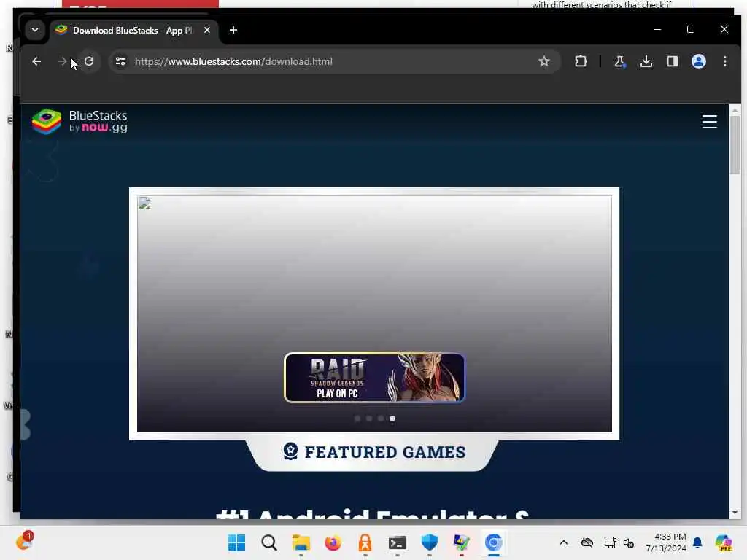This screenshot has height=560, width=747.
Task: Click the BlueStacks by now.gg logo
Action: pos(80,122)
